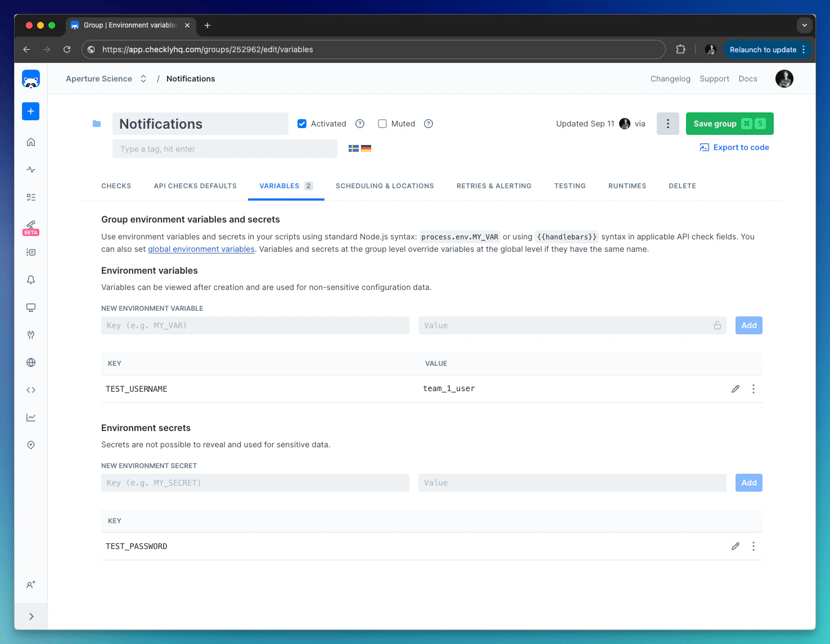Open the dashboards monitor sidebar icon
Viewport: 830px width, 644px height.
(x=31, y=307)
